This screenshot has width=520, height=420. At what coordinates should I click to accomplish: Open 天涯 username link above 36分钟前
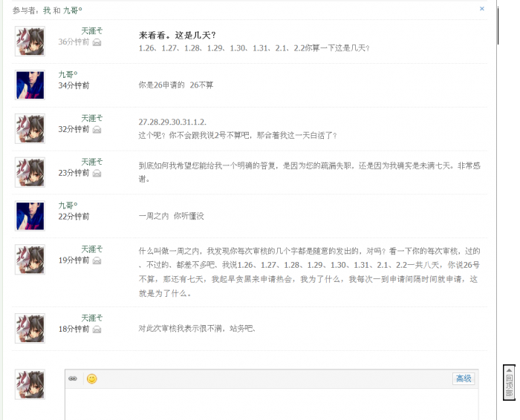click(x=92, y=31)
